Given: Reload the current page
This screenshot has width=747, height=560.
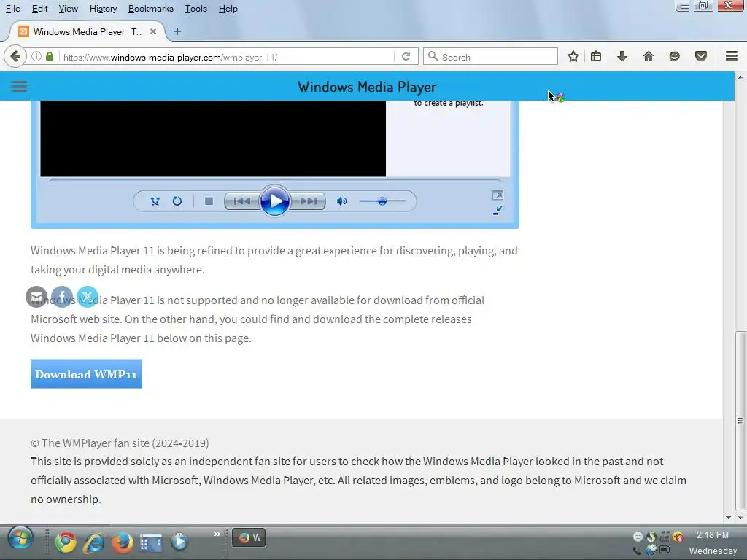Looking at the screenshot, I should [x=406, y=57].
